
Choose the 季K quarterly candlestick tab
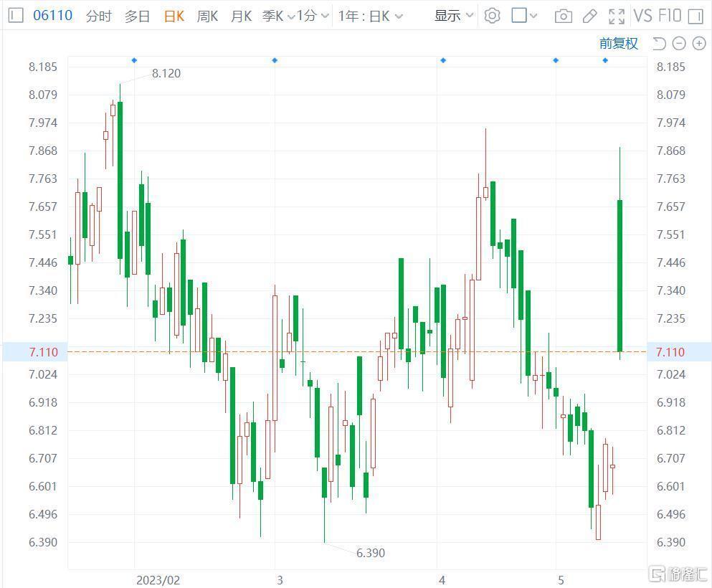click(x=273, y=16)
